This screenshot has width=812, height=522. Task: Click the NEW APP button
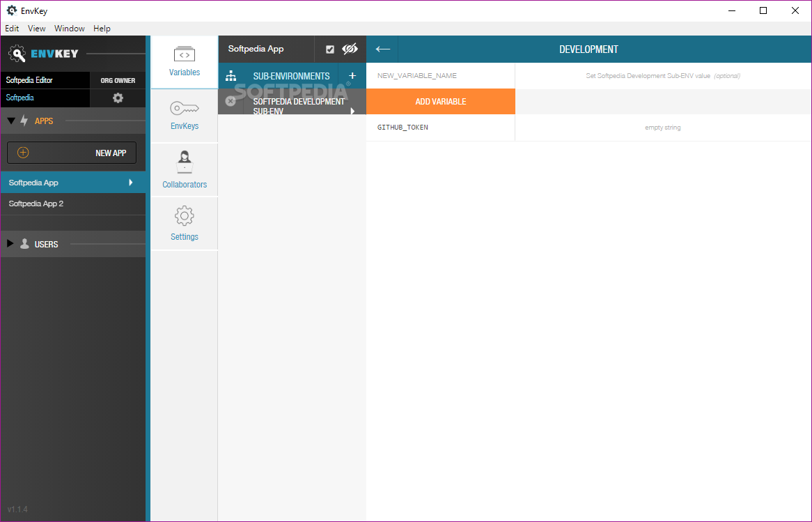(x=72, y=153)
